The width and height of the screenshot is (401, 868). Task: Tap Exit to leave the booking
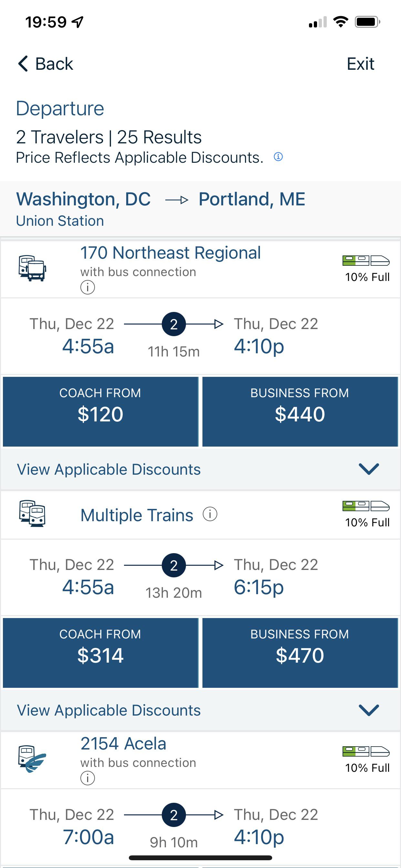pyautogui.click(x=360, y=64)
